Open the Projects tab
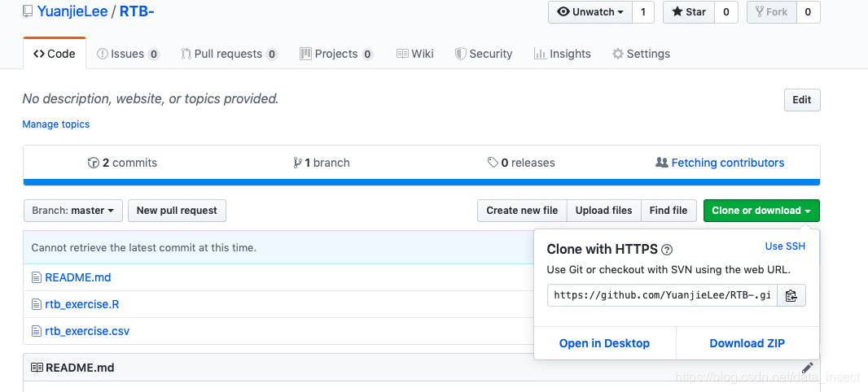 pos(336,54)
